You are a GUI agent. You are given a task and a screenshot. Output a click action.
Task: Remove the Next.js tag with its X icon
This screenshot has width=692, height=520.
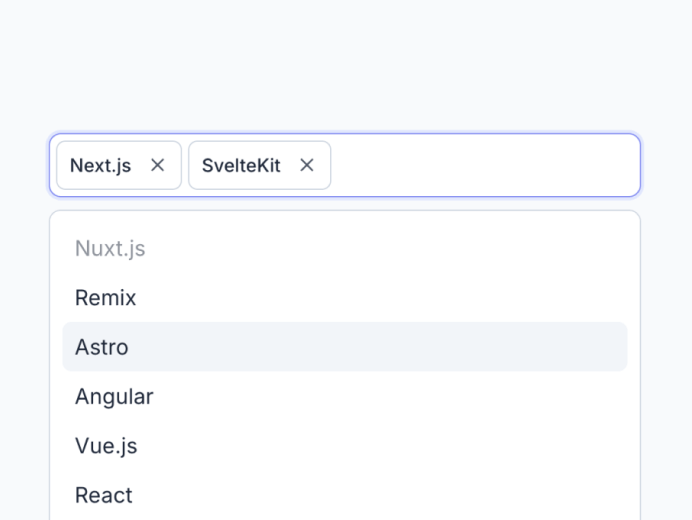(157, 165)
